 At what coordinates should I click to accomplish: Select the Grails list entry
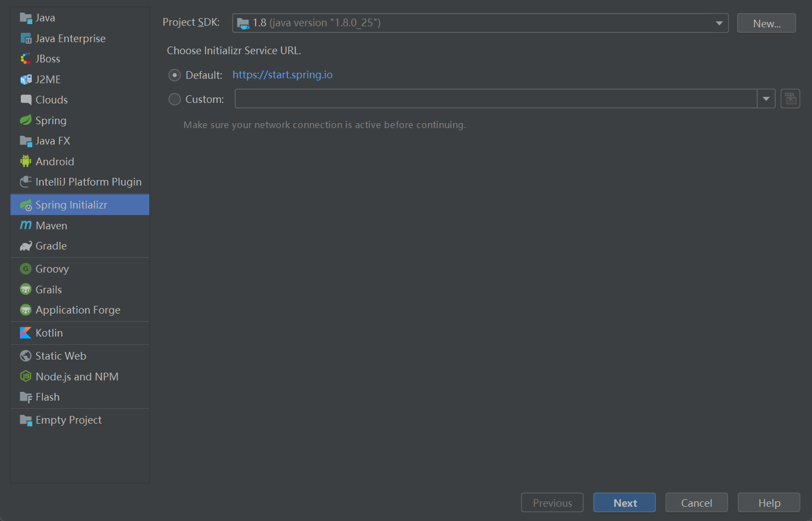coord(80,290)
